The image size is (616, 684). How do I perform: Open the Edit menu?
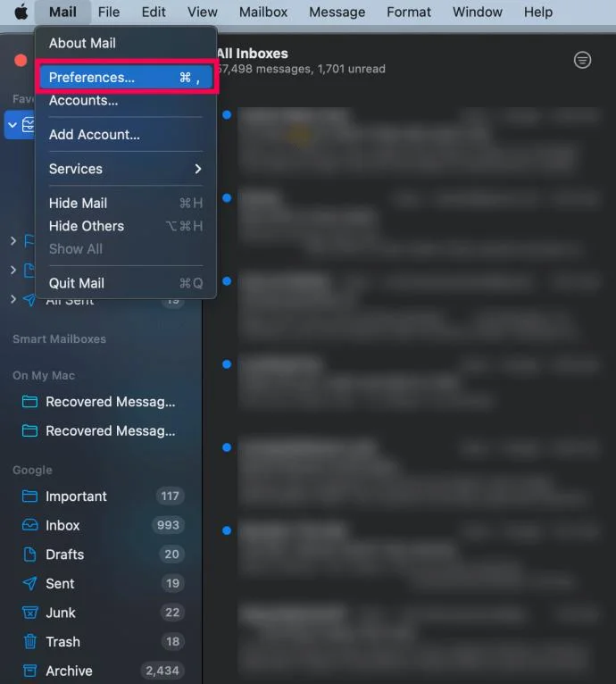coord(154,12)
